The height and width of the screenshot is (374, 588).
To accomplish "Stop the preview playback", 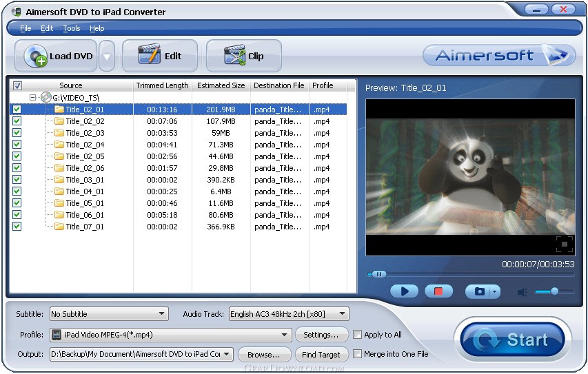I will (x=438, y=291).
